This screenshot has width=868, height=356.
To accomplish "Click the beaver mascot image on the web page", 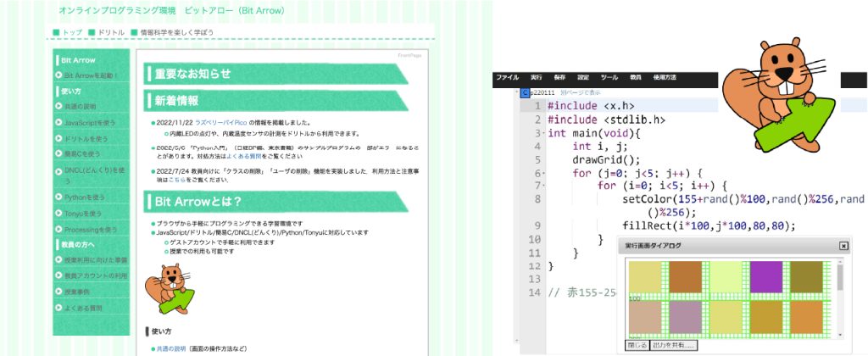I will click(x=170, y=289).
